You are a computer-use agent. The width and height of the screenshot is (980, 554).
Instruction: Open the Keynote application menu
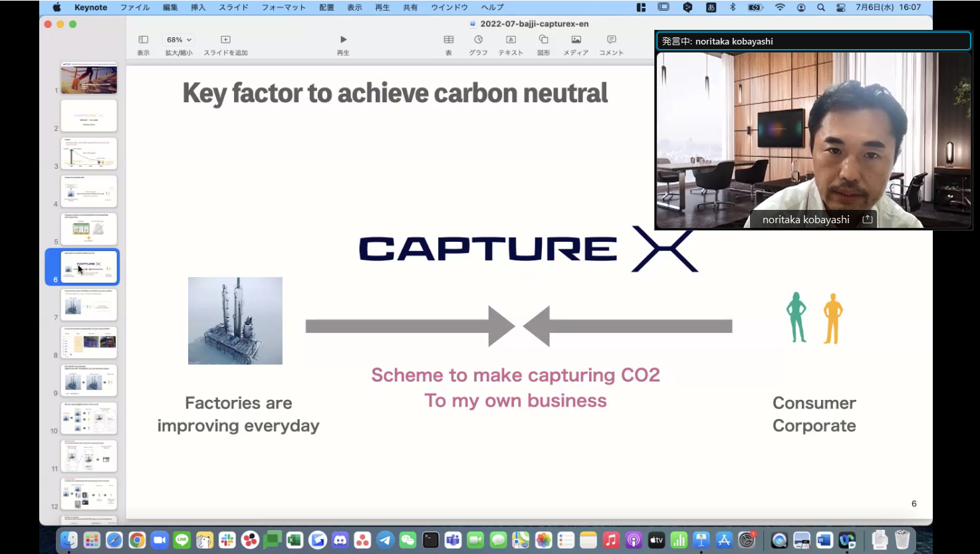[x=90, y=7]
